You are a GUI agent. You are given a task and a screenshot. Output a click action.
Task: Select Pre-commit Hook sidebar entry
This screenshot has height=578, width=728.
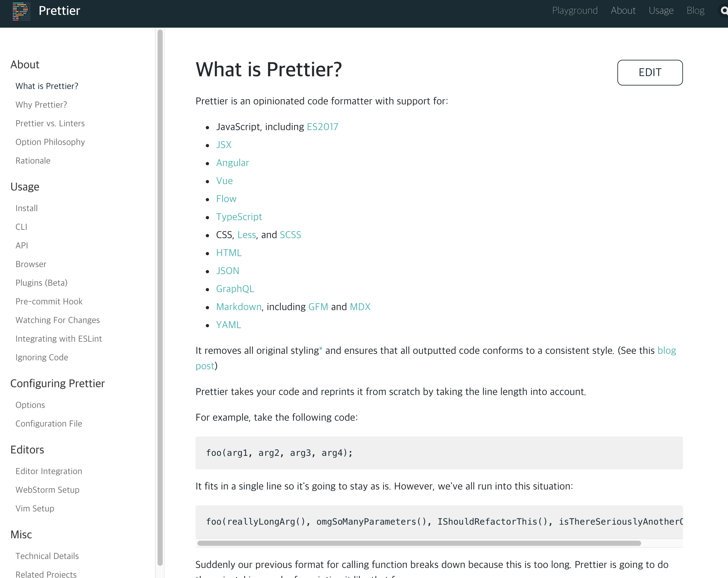(x=49, y=301)
